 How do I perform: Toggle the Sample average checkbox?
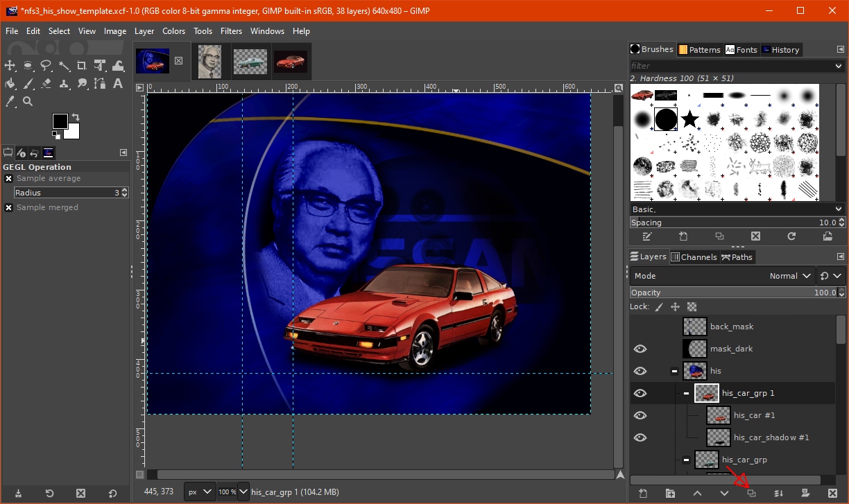coord(8,178)
